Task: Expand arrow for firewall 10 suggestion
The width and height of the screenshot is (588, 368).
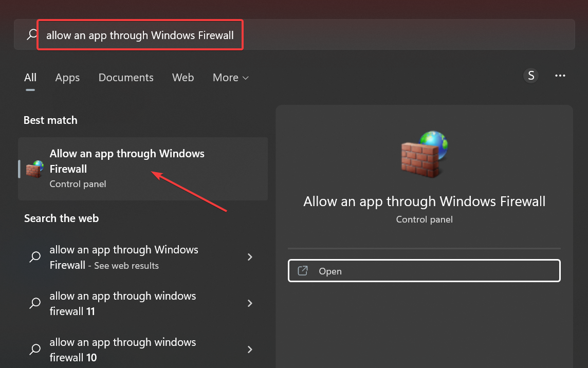Action: tap(250, 349)
